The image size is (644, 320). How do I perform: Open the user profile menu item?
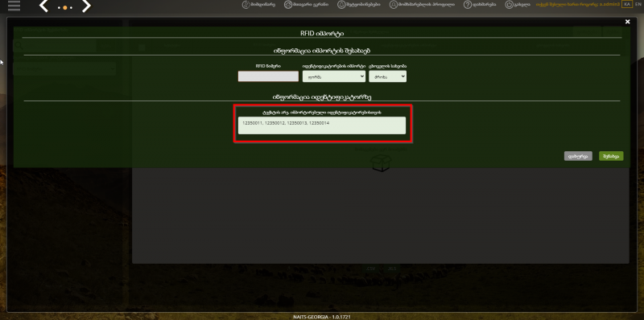[x=422, y=5]
